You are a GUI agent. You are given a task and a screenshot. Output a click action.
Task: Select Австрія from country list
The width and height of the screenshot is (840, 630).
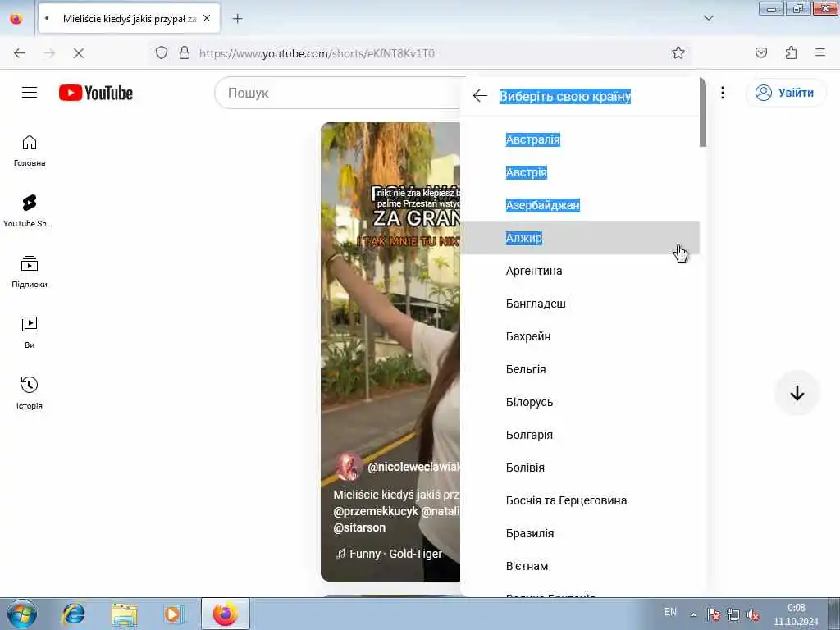pos(580,172)
